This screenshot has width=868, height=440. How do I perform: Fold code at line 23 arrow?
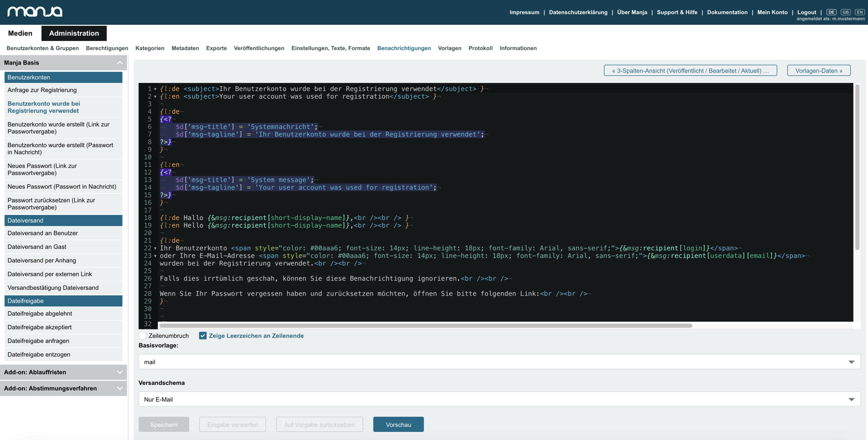click(155, 256)
